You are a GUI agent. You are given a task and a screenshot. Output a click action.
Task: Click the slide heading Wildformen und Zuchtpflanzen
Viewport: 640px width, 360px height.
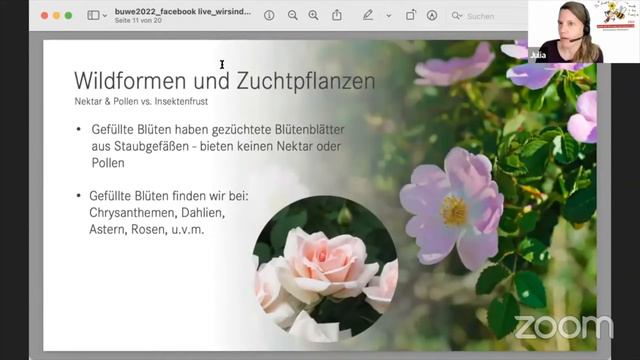pos(224,80)
